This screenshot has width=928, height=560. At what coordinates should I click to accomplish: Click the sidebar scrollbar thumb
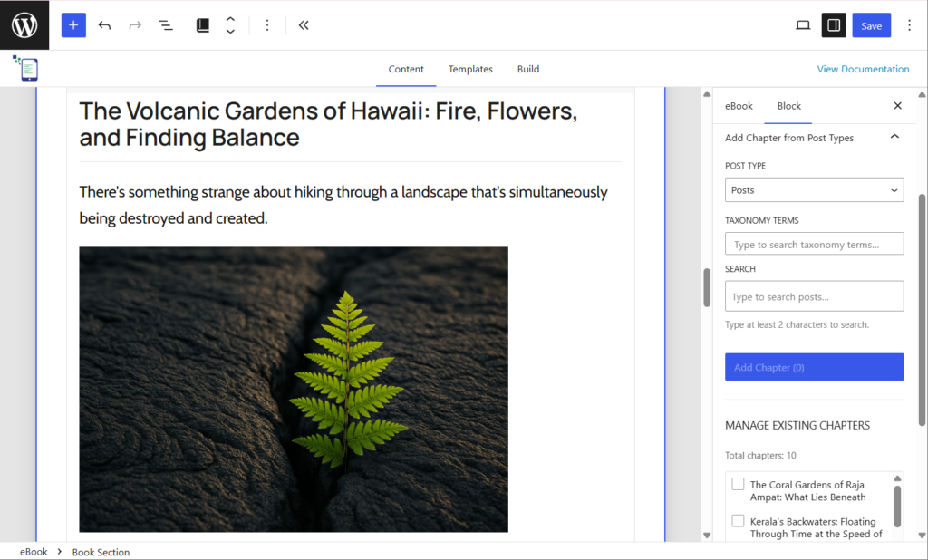tap(922, 310)
